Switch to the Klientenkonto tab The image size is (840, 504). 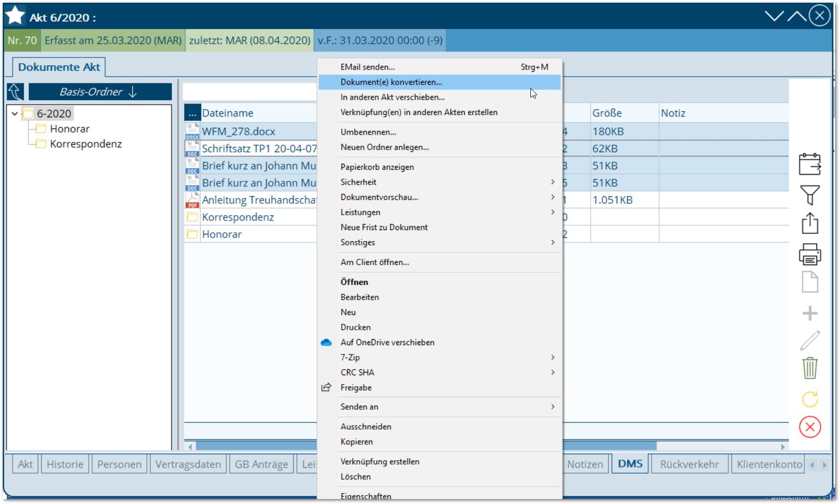(x=769, y=464)
